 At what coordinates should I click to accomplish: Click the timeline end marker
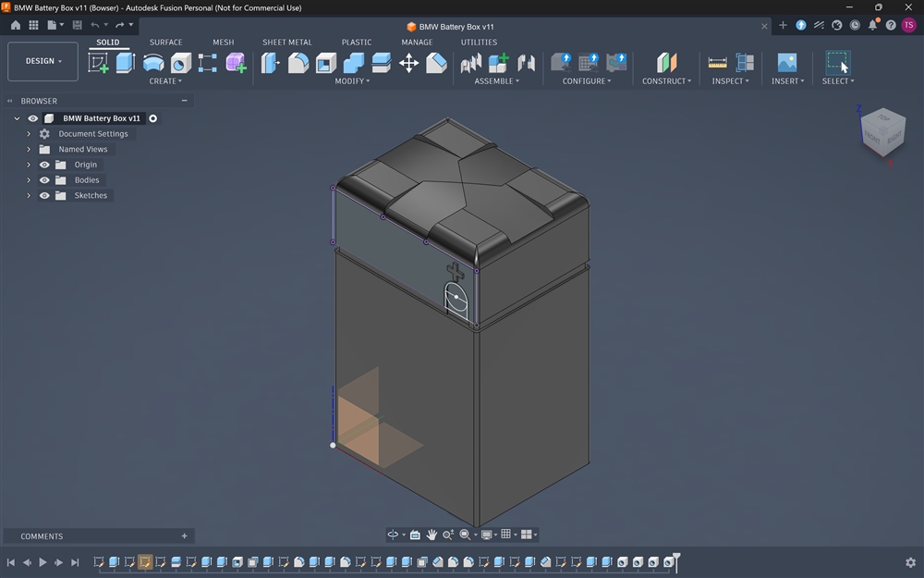(676, 561)
